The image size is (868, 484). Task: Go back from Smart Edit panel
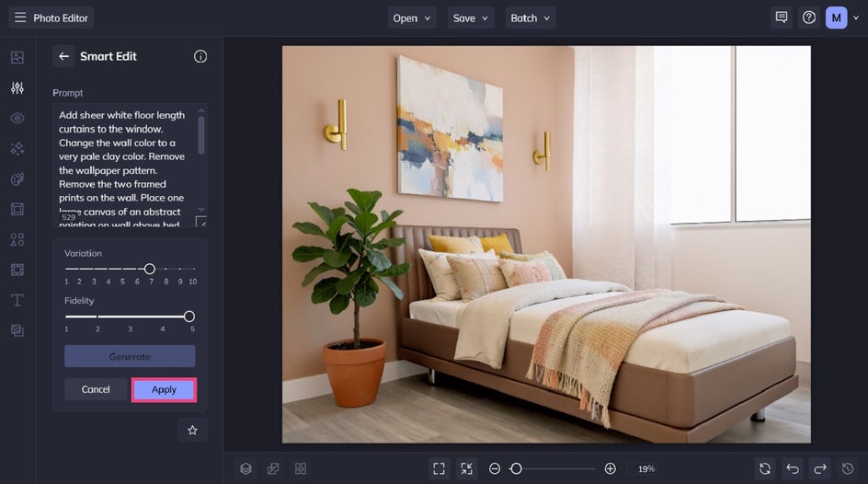(x=63, y=56)
